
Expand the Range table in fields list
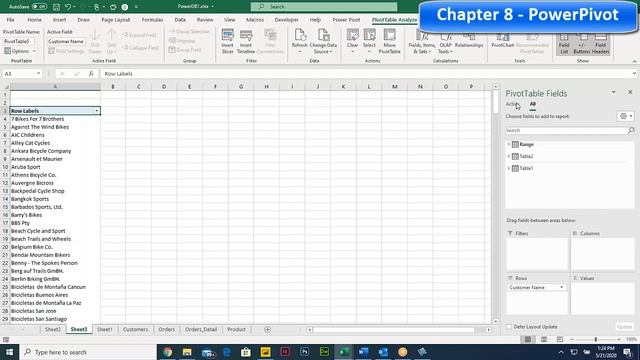[509, 144]
